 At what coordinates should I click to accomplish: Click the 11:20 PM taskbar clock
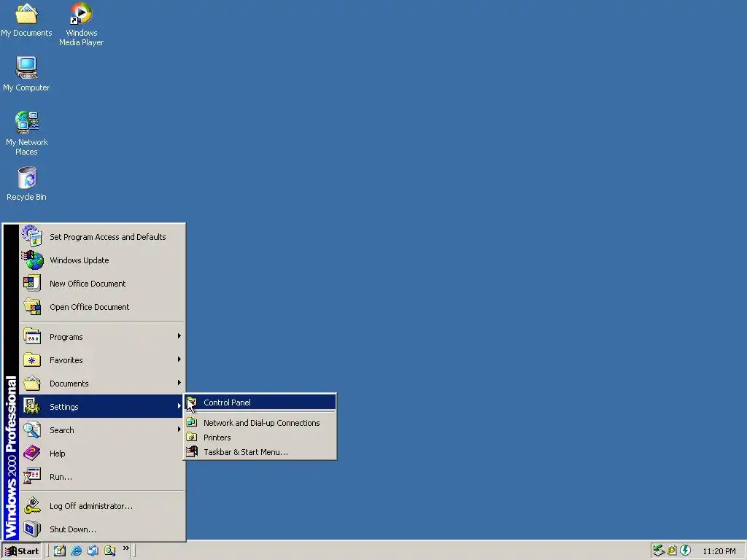pos(719,551)
